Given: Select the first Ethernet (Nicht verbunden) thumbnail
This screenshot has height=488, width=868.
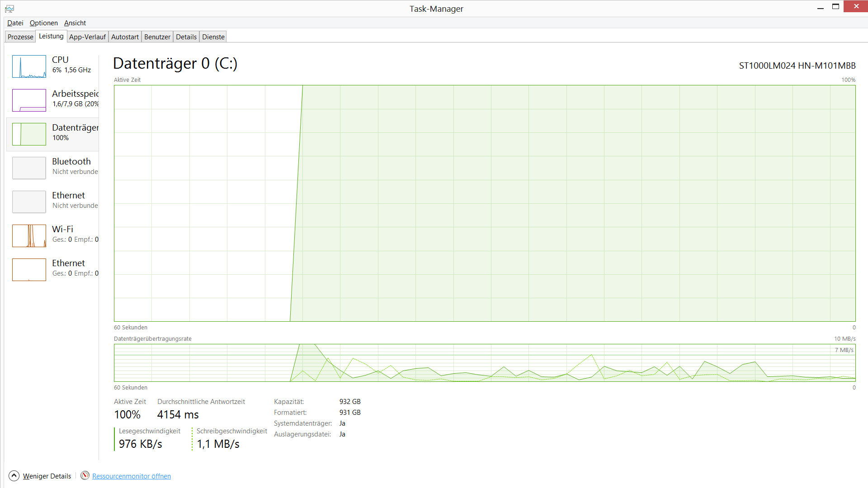Looking at the screenshot, I should 29,202.
